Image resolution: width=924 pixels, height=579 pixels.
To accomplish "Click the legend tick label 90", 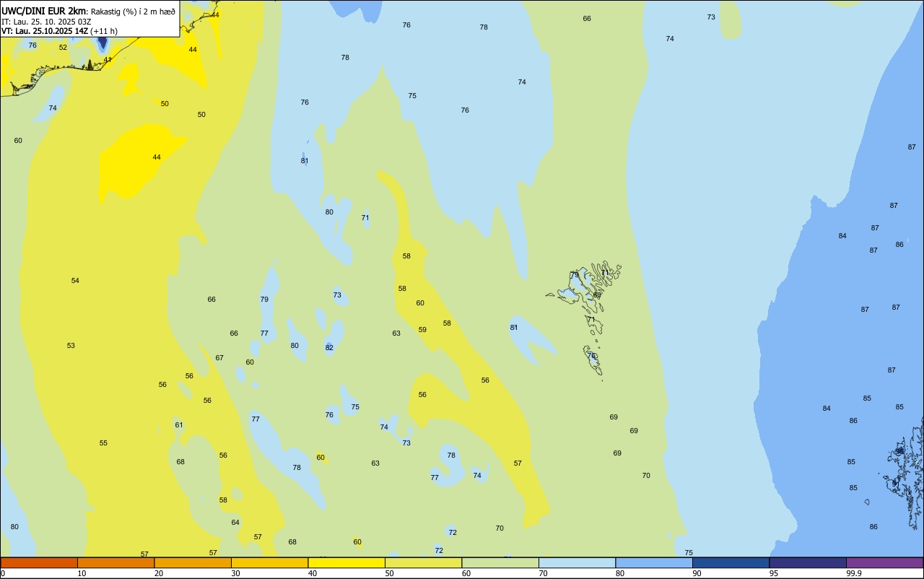I will [x=697, y=573].
